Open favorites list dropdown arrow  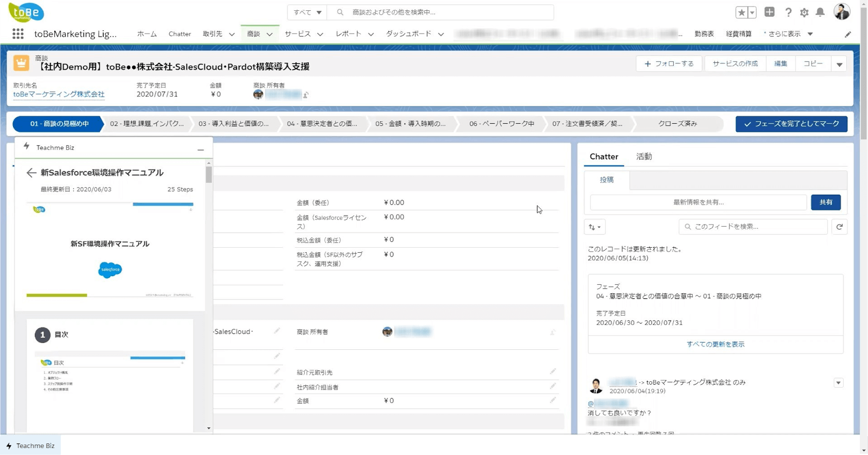(752, 12)
